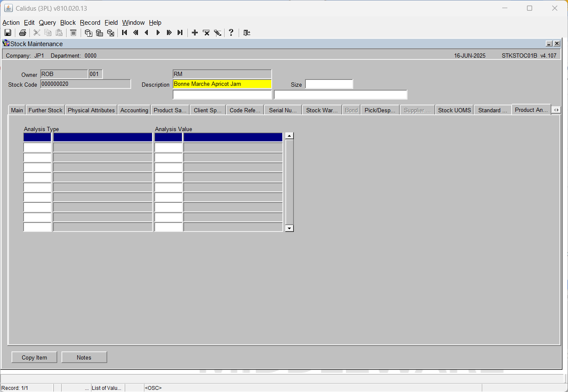568x392 pixels.
Task: Click the Stock Maintenance window icon
Action: pos(6,43)
